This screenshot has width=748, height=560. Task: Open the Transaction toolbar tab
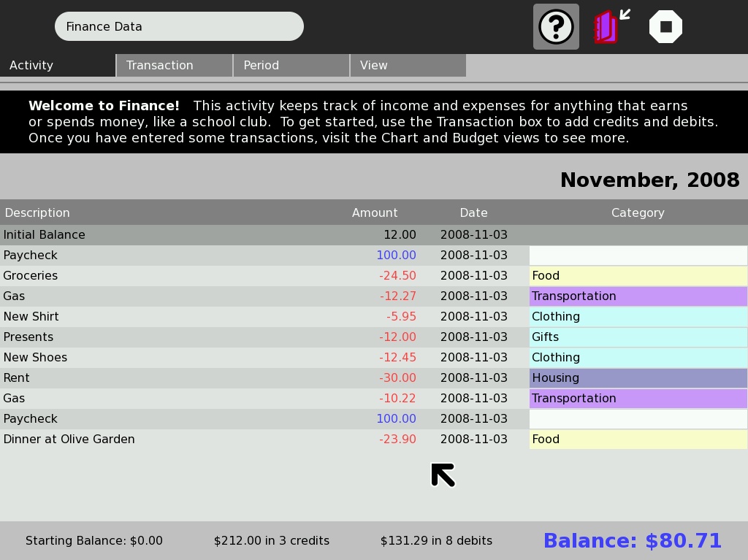tap(174, 65)
